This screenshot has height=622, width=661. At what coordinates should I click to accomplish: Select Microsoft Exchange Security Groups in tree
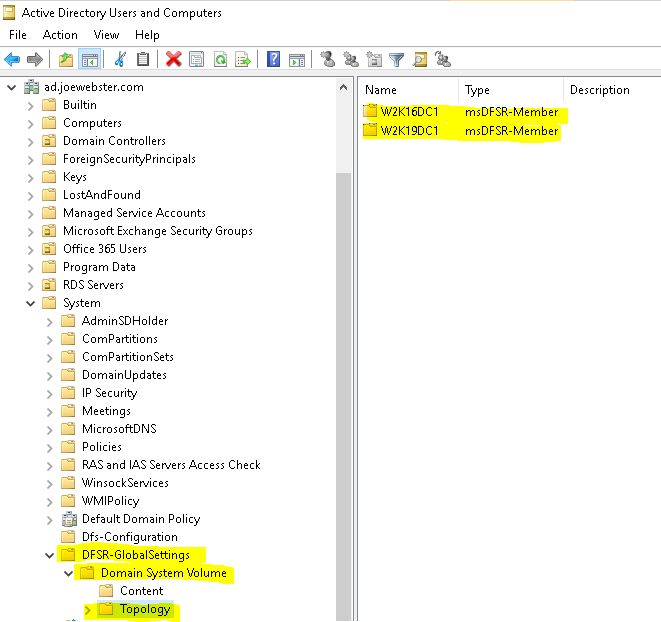click(x=158, y=231)
